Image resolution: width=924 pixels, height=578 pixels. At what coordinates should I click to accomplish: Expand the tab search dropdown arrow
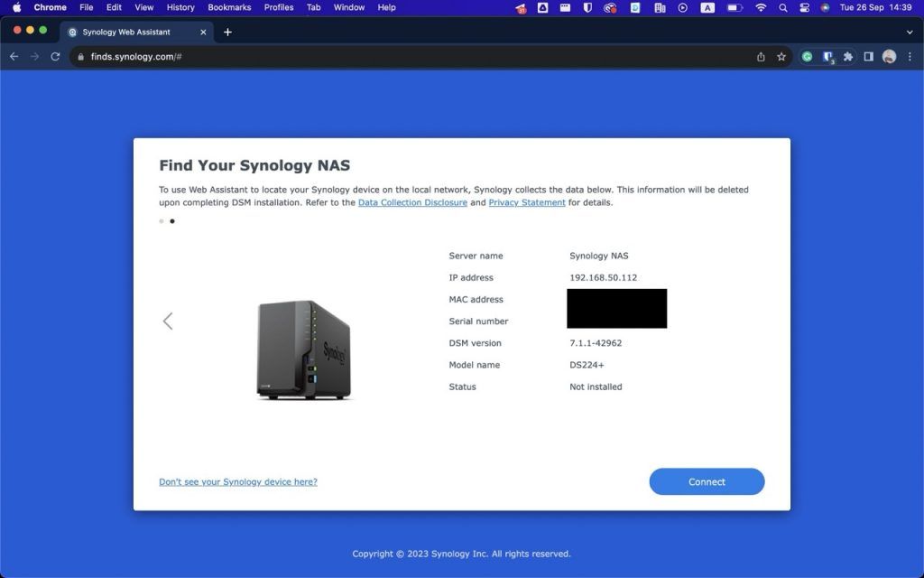coord(910,32)
